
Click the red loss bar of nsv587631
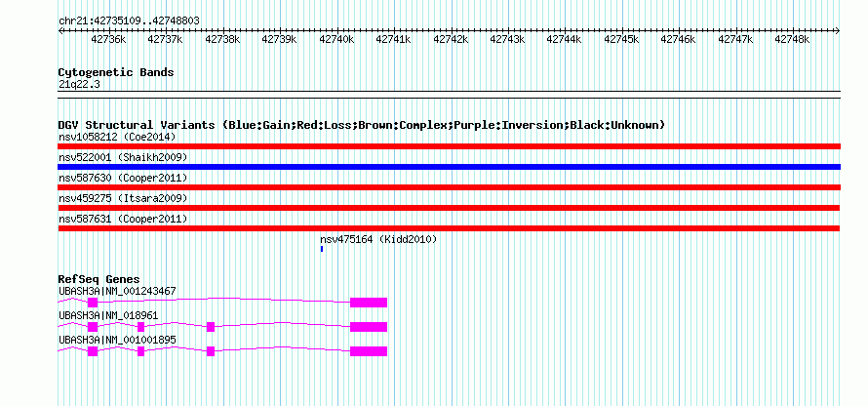click(x=449, y=228)
